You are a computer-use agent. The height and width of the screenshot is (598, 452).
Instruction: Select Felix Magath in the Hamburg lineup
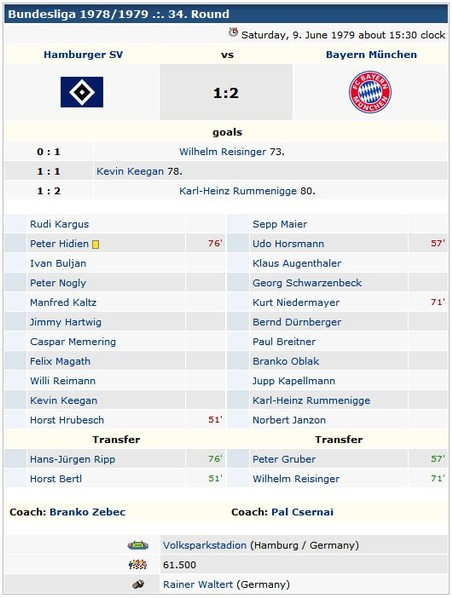coord(60,361)
